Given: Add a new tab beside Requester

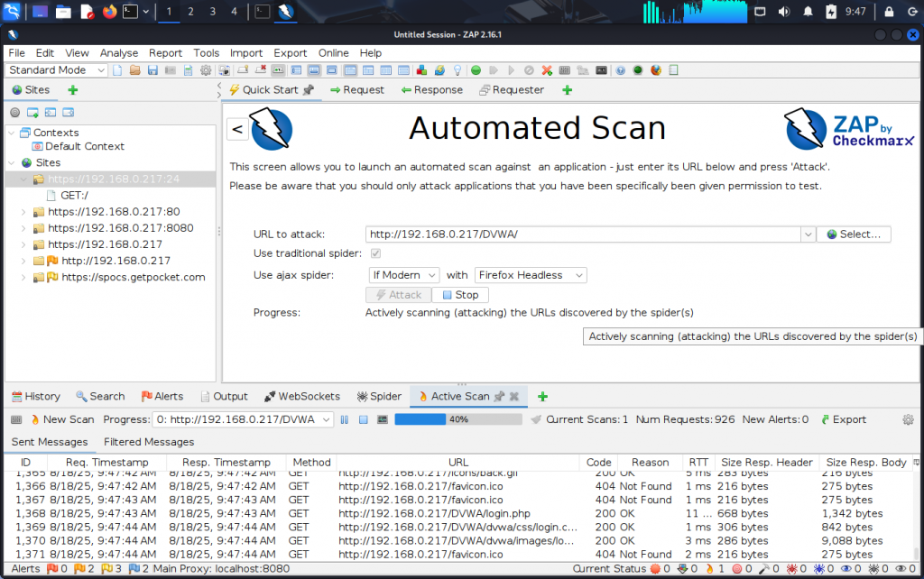Looking at the screenshot, I should click(x=567, y=90).
